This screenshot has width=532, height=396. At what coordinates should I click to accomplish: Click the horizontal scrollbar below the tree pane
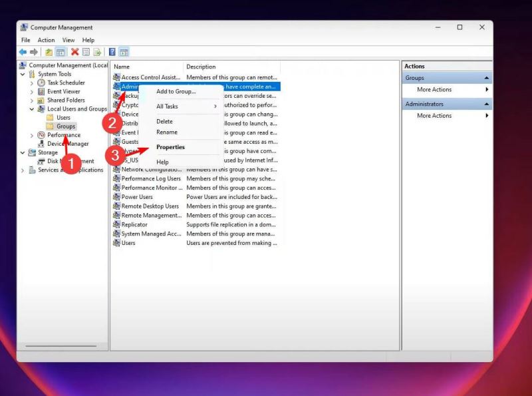click(60, 347)
